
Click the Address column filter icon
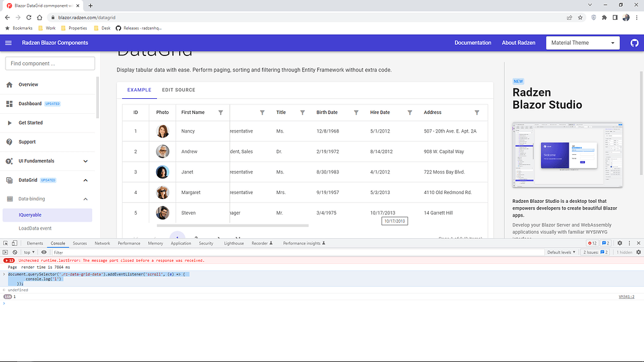tap(477, 113)
